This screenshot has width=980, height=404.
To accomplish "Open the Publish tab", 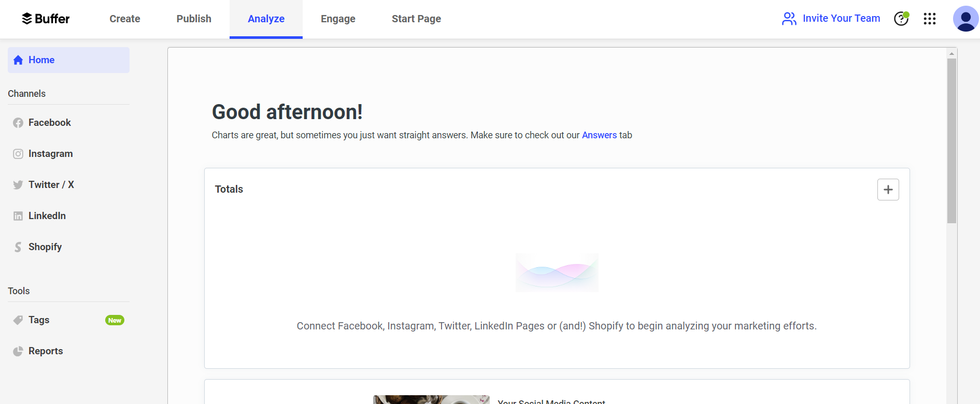I will tap(194, 19).
